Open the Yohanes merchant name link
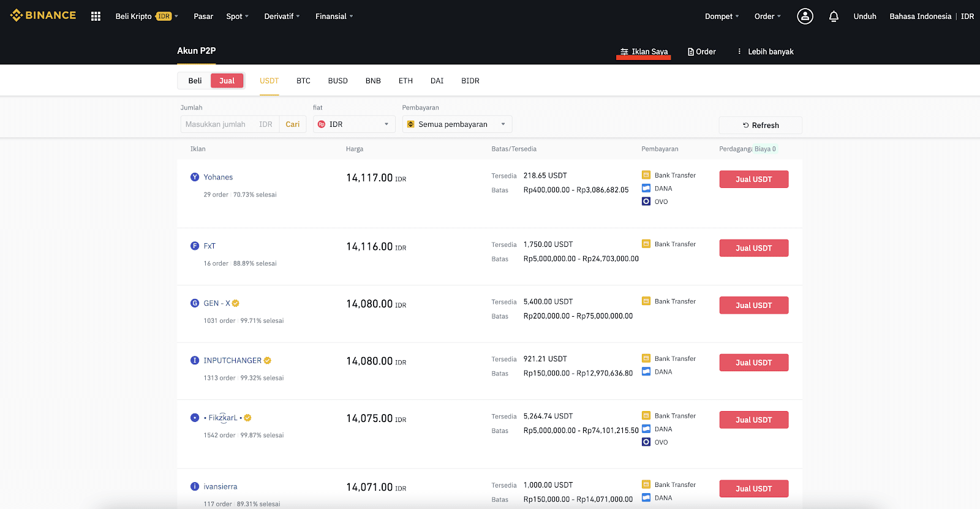 click(x=218, y=177)
